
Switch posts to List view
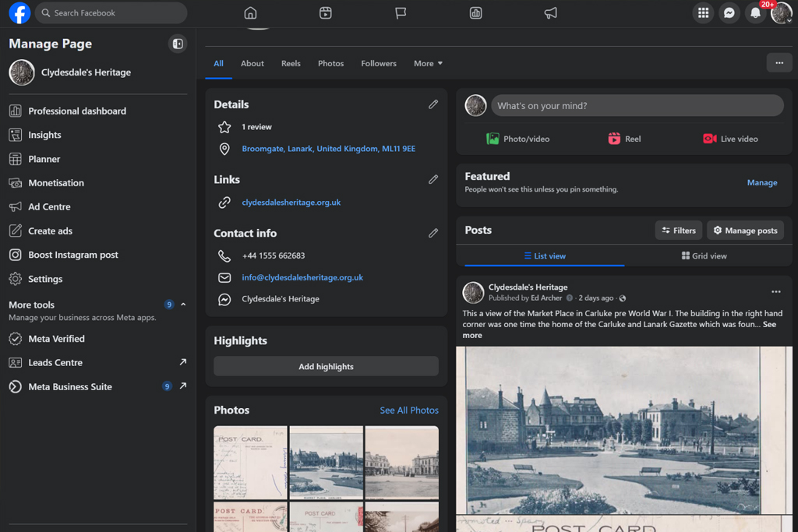click(x=545, y=255)
